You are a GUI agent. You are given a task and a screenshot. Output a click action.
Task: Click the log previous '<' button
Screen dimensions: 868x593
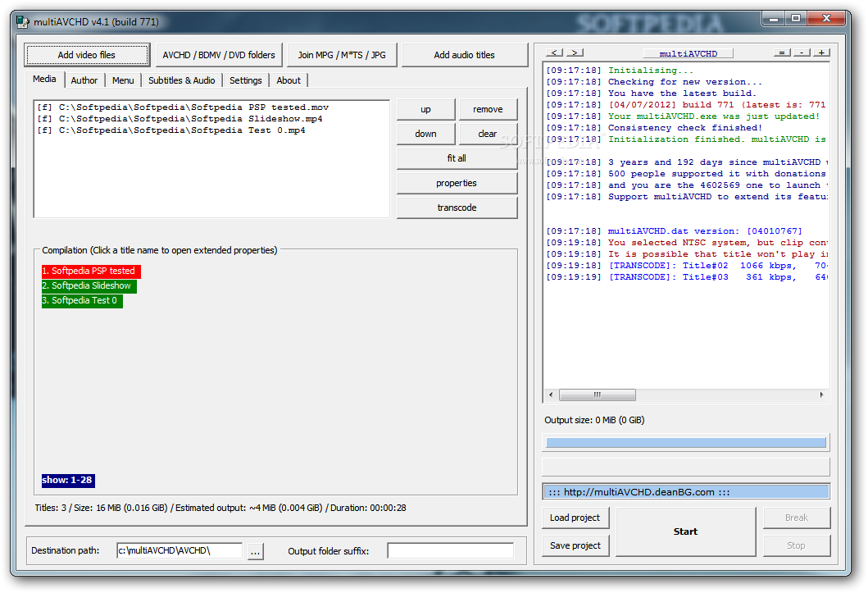(555, 52)
